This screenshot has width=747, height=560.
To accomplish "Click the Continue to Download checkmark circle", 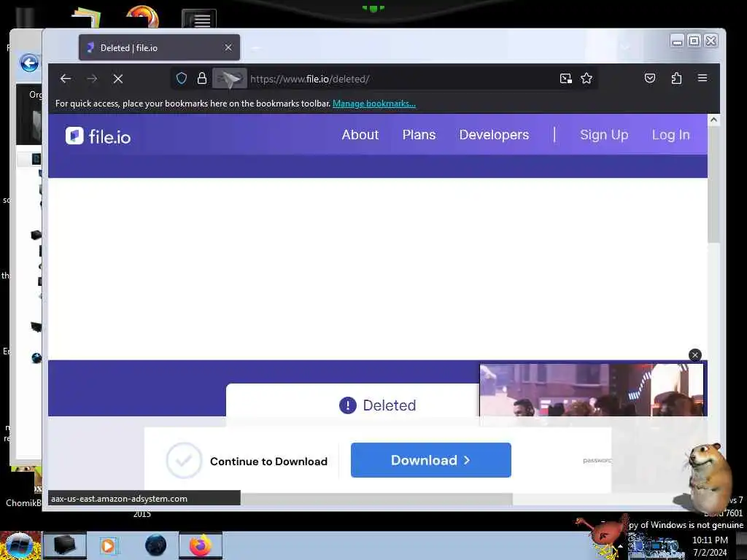I will click(x=184, y=461).
